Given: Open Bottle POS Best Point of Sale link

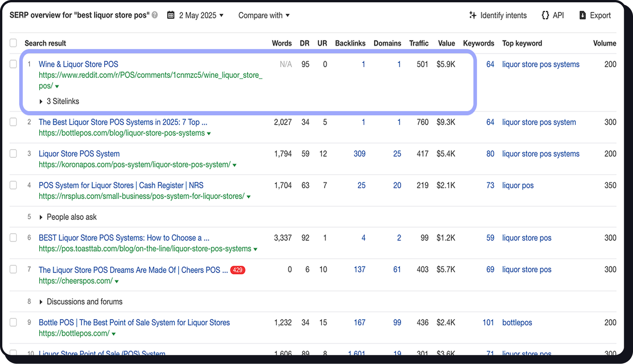Looking at the screenshot, I should point(134,323).
